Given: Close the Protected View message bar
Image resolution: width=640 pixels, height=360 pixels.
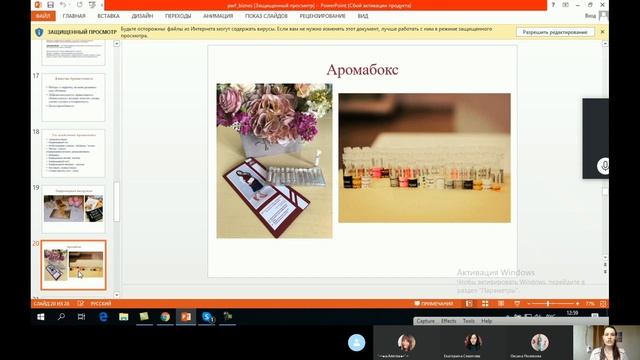Looking at the screenshot, I should pos(602,32).
